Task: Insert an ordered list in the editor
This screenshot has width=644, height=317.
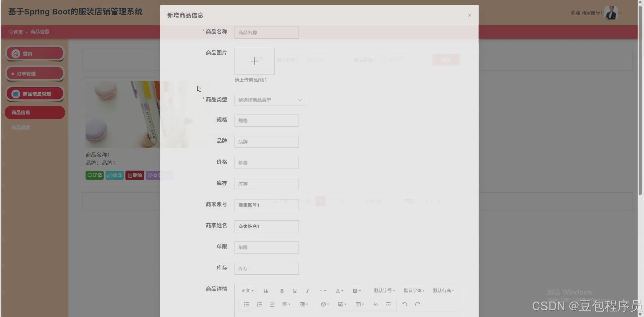Action: point(259,304)
